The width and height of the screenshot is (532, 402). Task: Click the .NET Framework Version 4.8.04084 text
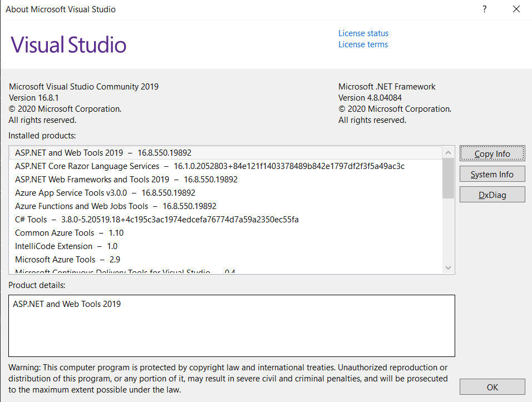tap(370, 98)
